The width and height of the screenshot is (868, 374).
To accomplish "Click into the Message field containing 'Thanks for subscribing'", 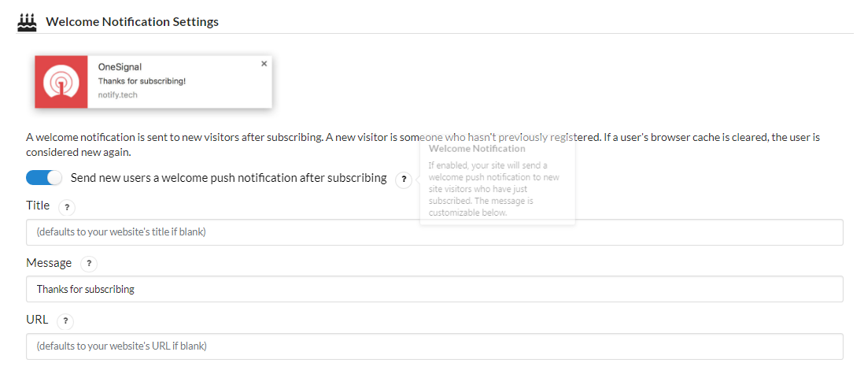I will tap(434, 289).
